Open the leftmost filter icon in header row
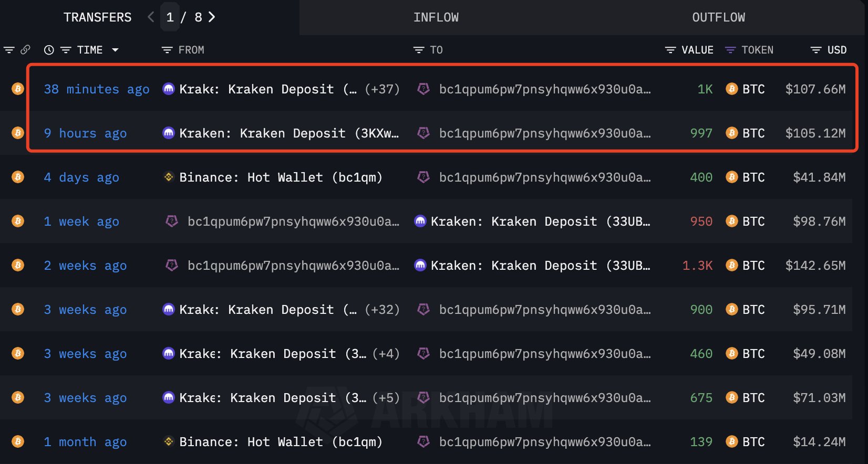Viewport: 868px width, 464px height. (9, 50)
